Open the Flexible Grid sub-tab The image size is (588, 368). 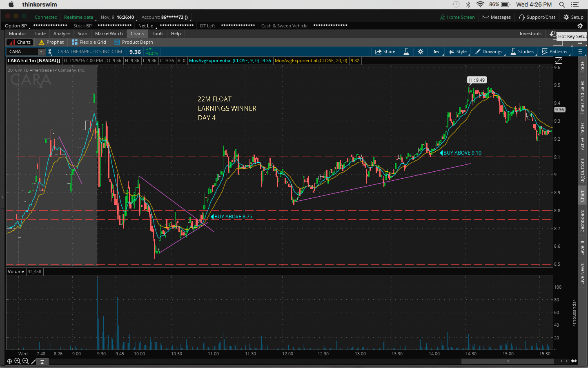pos(89,42)
